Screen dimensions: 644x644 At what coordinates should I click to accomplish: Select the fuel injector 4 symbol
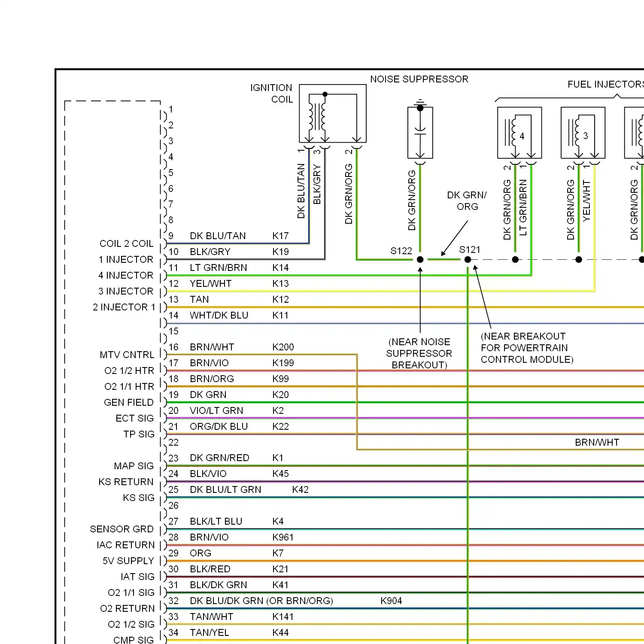[x=519, y=133]
